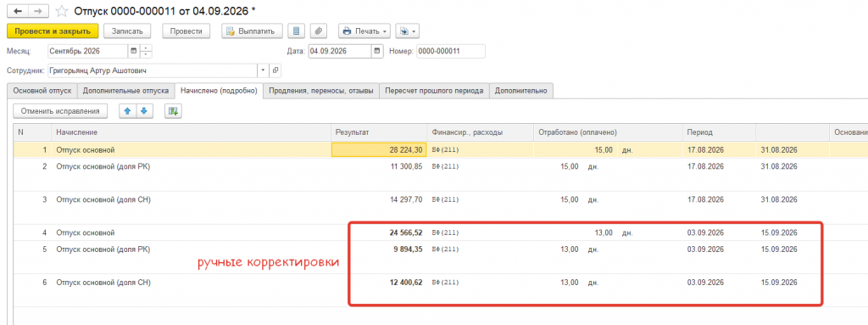The height and width of the screenshot is (325, 868).
Task: Open the Печать dropdown menu
Action: 364,31
